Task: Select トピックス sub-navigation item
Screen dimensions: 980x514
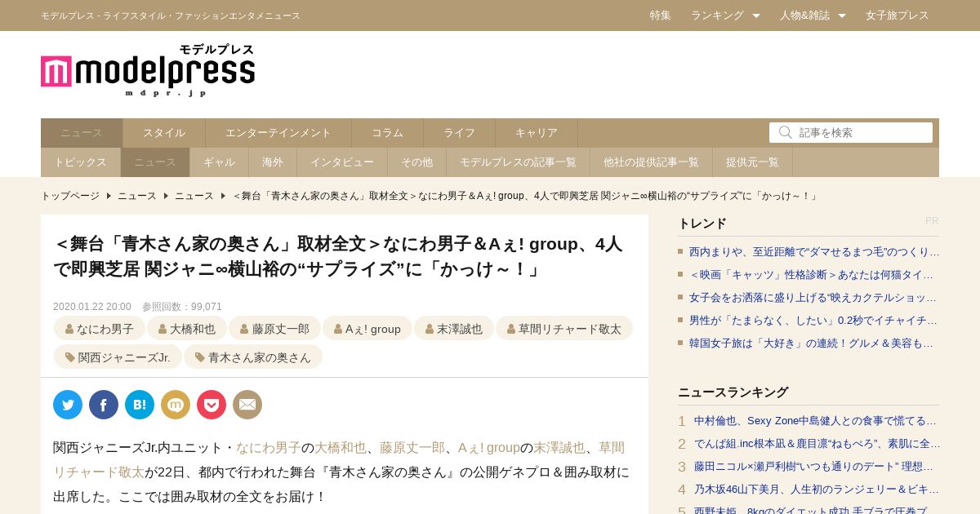Action: 81,162
